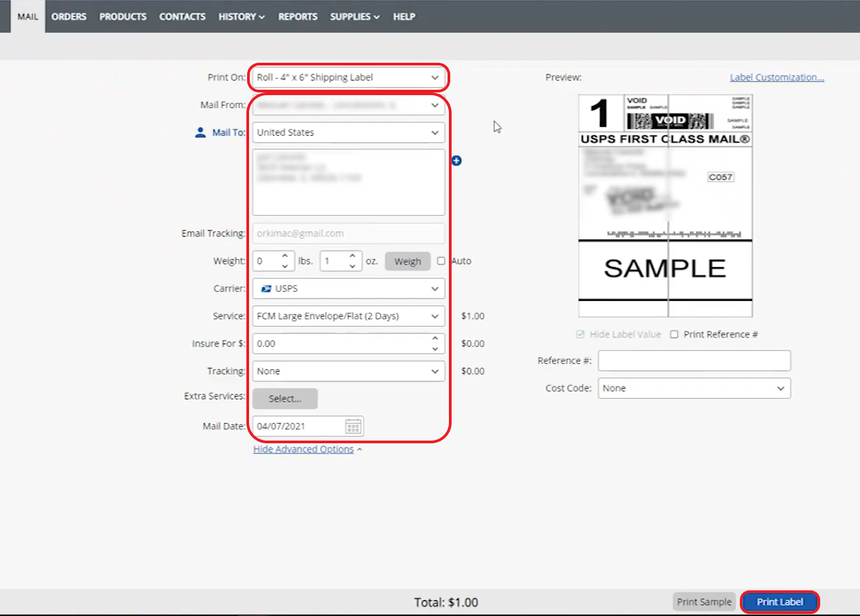Viewport: 860px width, 616px height.
Task: Open the United States country dropdown
Action: [348, 132]
